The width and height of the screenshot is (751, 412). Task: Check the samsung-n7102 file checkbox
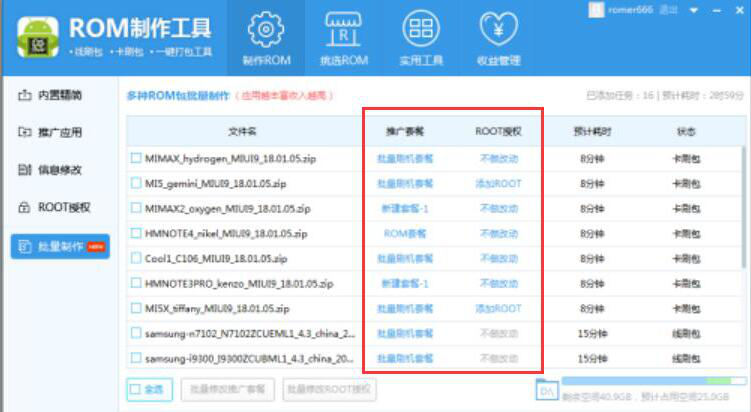click(x=136, y=333)
